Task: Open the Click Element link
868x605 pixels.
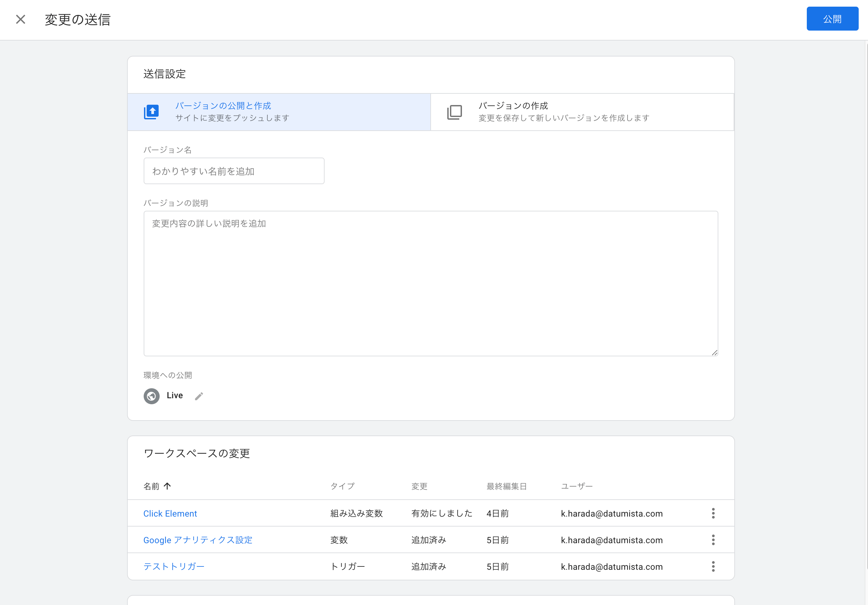Action: click(170, 514)
